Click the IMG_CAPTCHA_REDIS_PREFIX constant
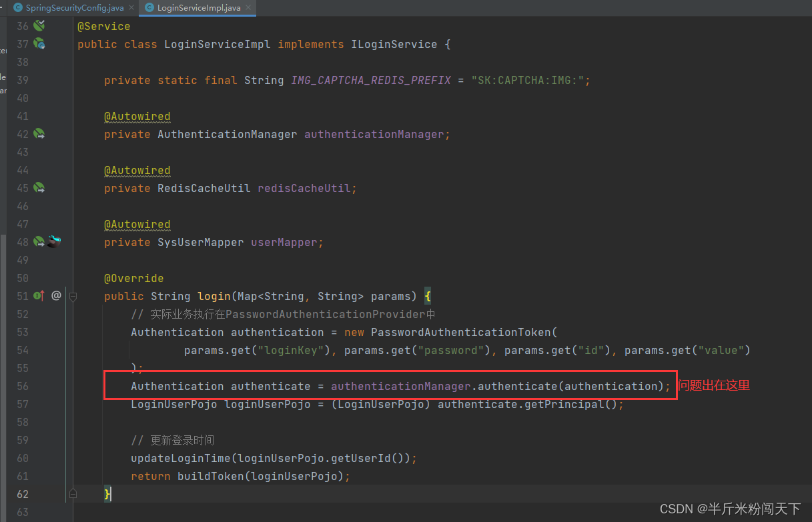The image size is (812, 522). click(371, 80)
